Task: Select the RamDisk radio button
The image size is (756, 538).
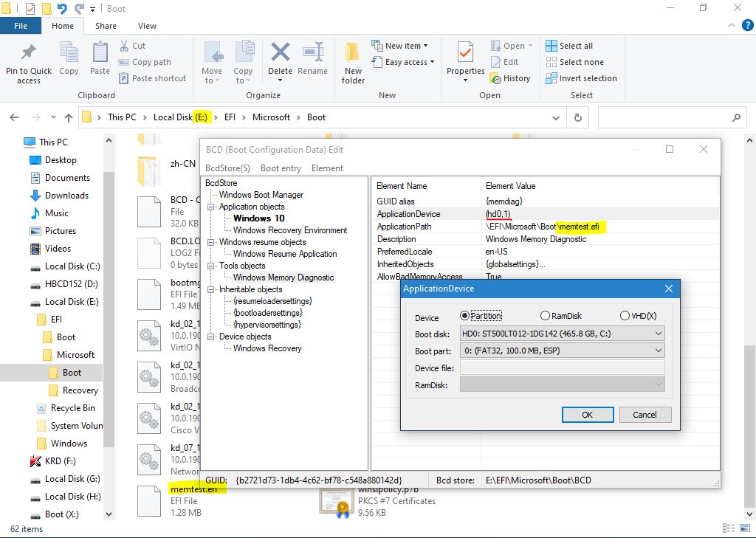Action: [x=545, y=316]
